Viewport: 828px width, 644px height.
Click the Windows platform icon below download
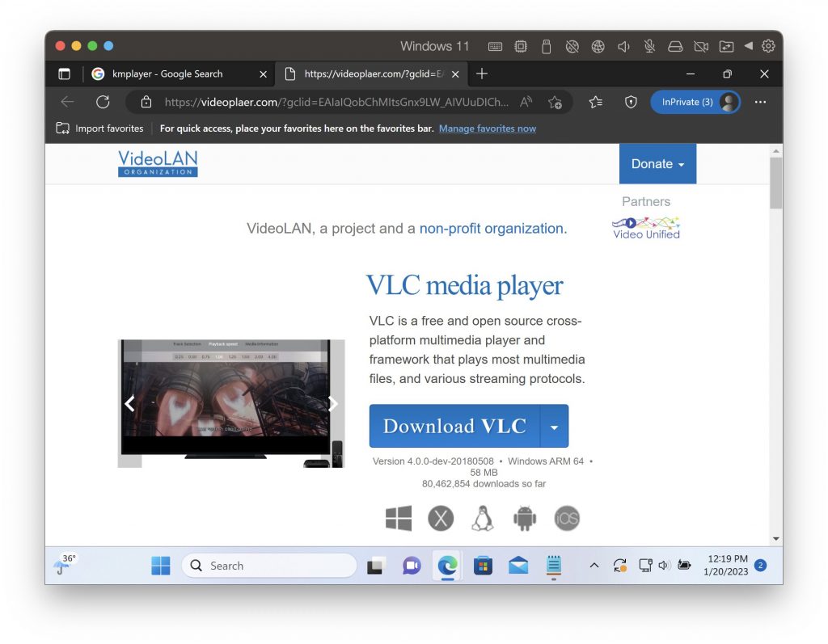(x=399, y=519)
